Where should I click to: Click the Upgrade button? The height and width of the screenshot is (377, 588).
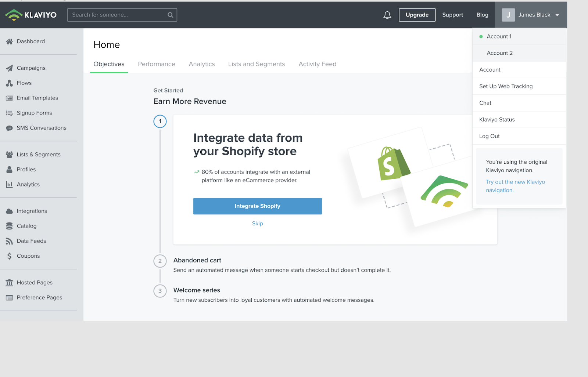(417, 15)
